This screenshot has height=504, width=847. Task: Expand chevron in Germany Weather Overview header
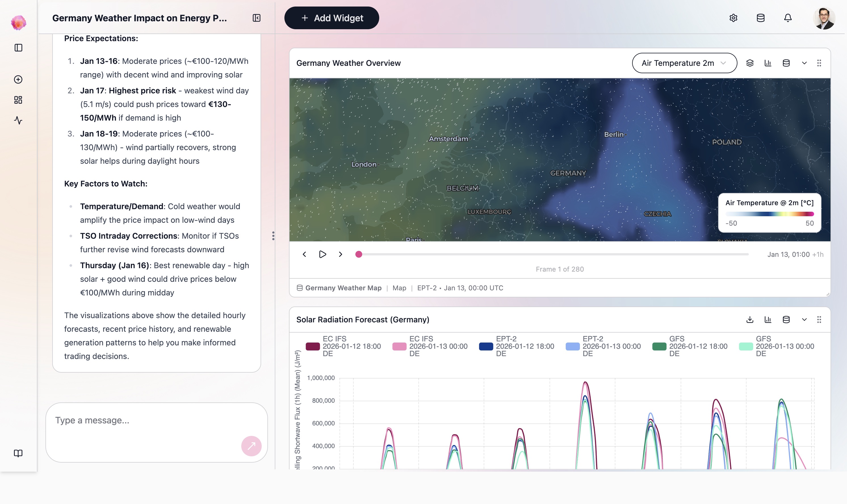pos(804,63)
